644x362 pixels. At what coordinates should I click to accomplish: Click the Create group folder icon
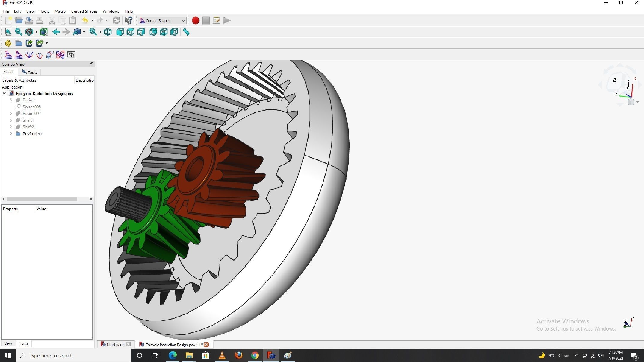[x=19, y=43]
